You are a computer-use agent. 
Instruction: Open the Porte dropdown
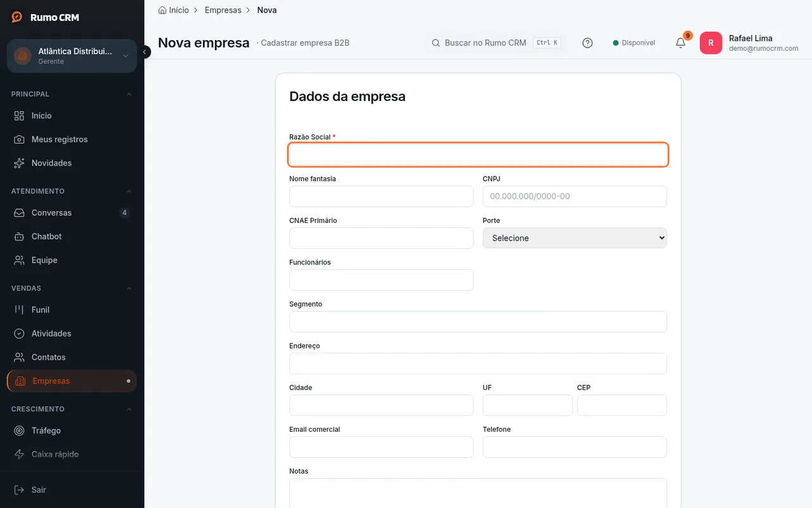point(575,238)
